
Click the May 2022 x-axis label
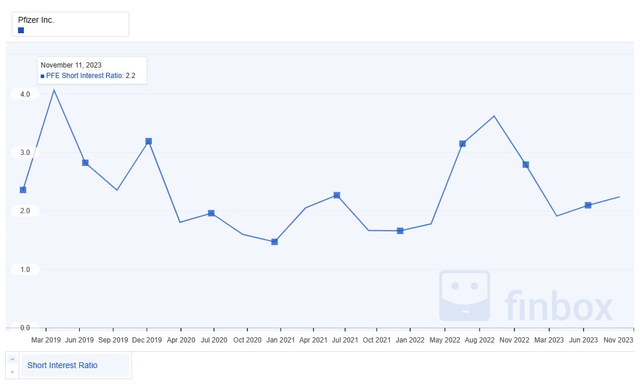pos(444,340)
